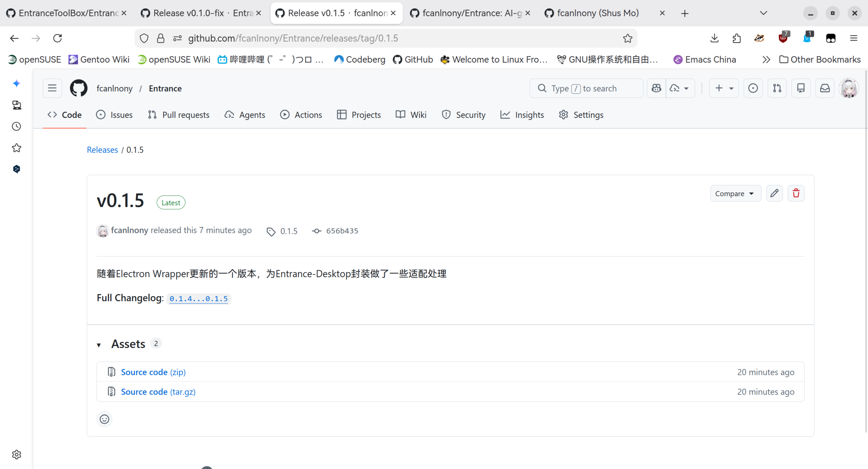Open the user avatar menu
This screenshot has width=868, height=469.
[x=848, y=88]
